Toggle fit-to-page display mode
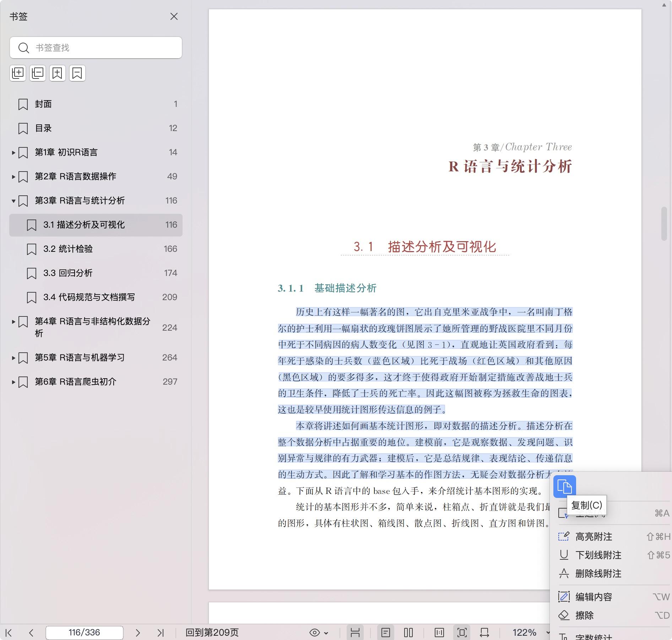The image size is (672, 640). (x=462, y=633)
